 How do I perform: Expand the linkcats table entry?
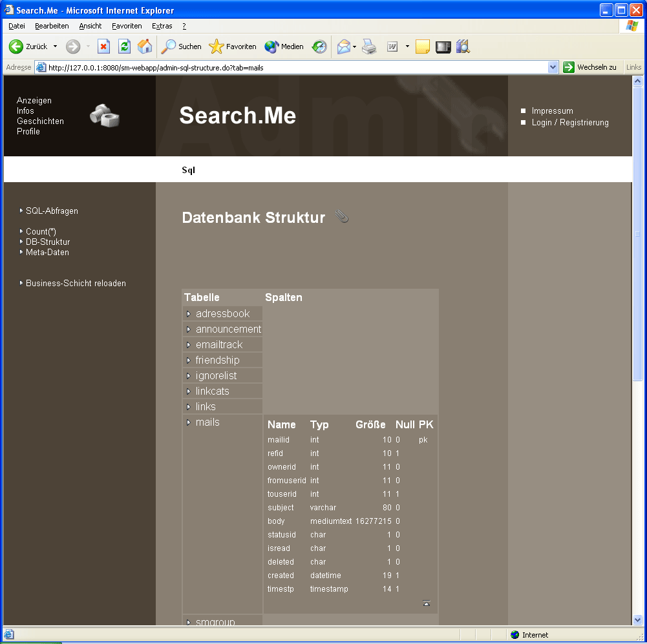[x=212, y=391]
